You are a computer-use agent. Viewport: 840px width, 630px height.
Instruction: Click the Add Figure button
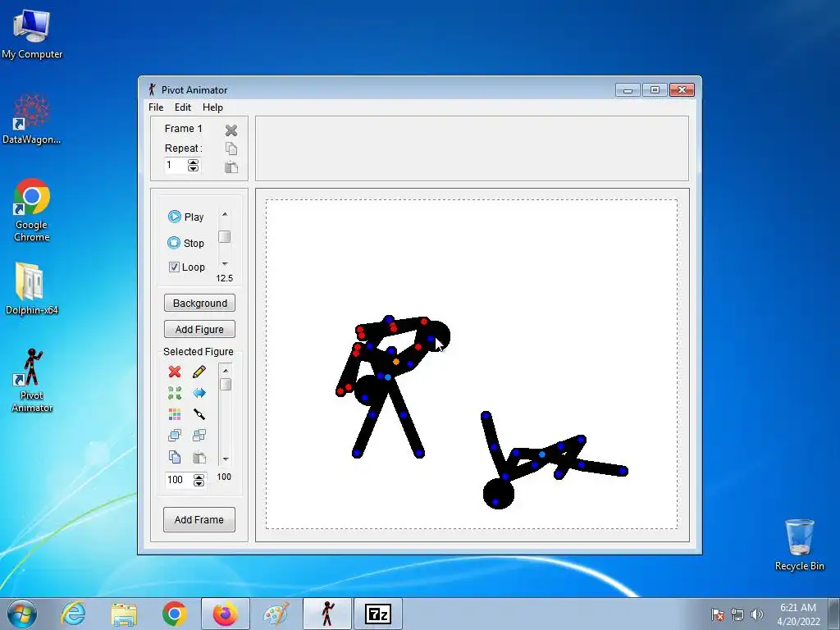point(199,329)
